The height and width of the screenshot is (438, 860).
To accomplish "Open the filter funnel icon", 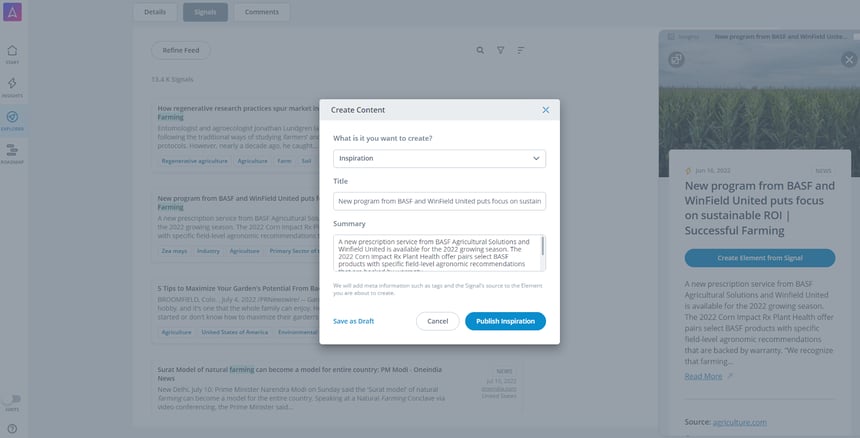I will tap(500, 50).
